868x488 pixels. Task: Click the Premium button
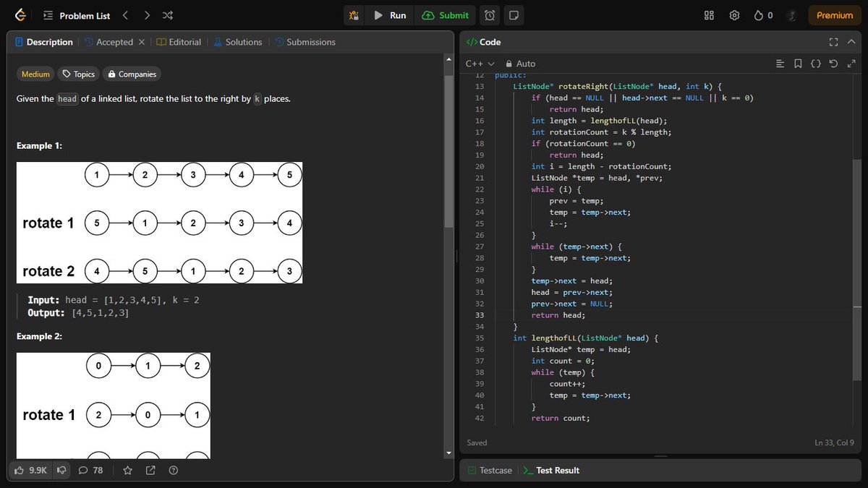pos(835,15)
